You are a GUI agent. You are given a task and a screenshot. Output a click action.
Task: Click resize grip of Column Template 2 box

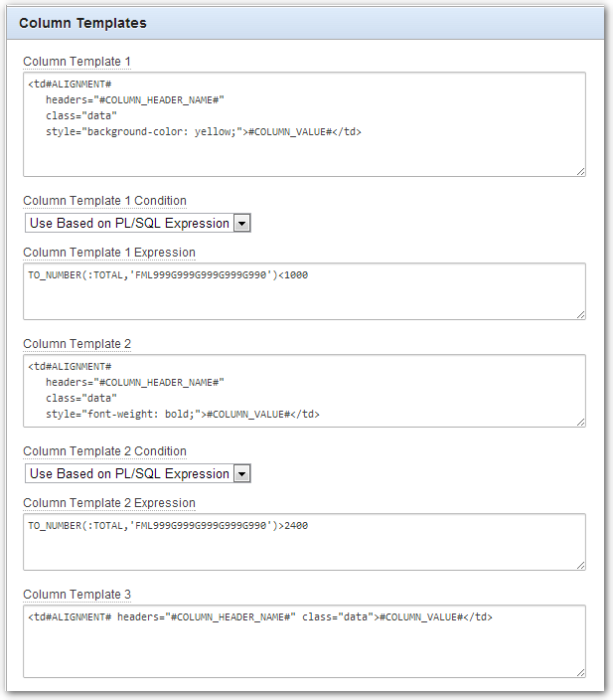[580, 422]
